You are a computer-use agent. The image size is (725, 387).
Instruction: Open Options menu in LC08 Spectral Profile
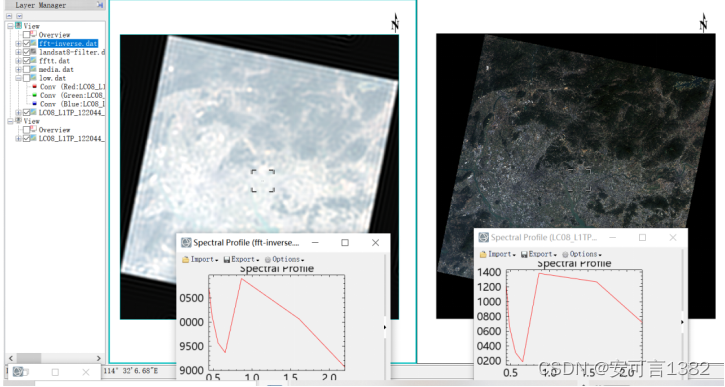coord(582,254)
